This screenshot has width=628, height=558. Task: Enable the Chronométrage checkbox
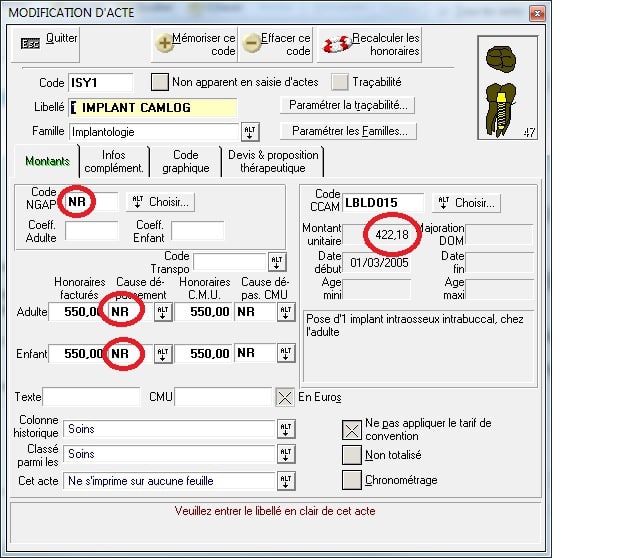(x=351, y=479)
